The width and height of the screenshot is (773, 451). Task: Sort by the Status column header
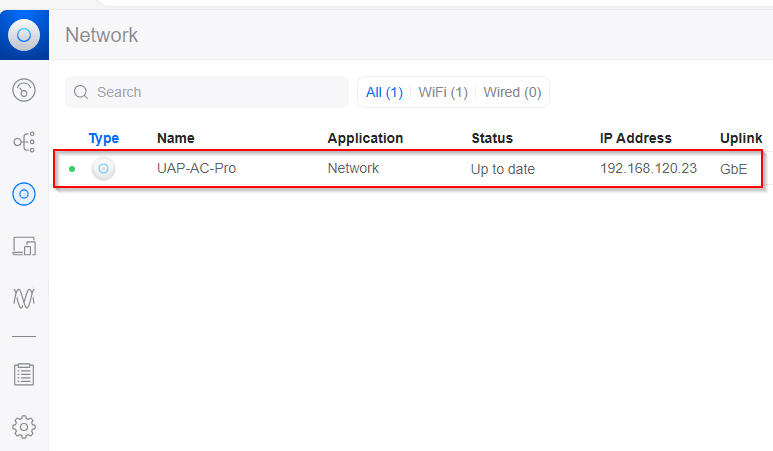pyautogui.click(x=491, y=138)
